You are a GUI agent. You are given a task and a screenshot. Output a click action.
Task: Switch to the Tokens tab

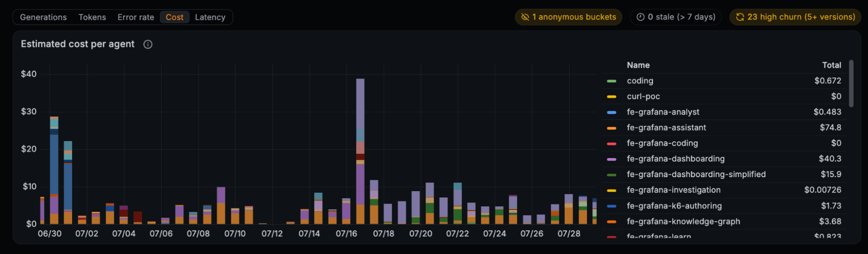tap(92, 17)
